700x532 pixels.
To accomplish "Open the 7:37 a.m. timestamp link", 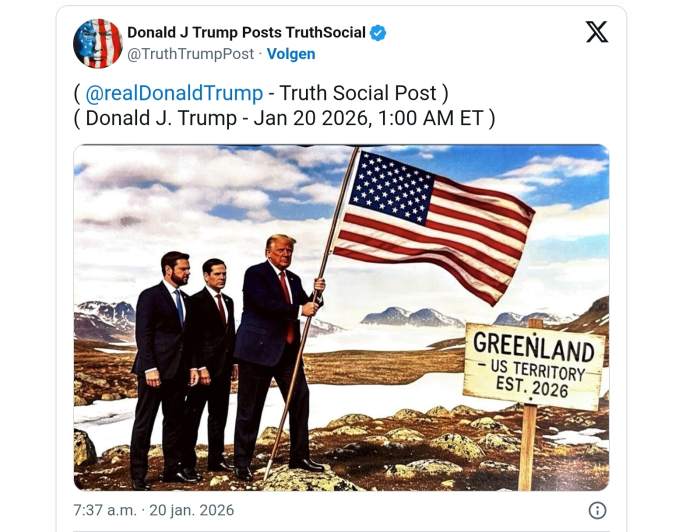I will click(x=104, y=510).
